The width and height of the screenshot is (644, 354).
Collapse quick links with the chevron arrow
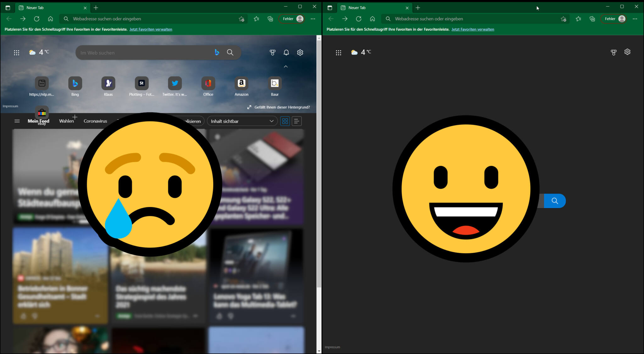[x=286, y=66]
